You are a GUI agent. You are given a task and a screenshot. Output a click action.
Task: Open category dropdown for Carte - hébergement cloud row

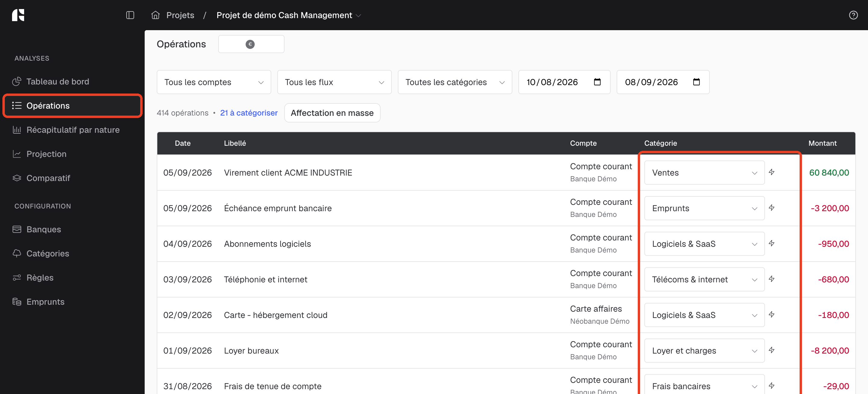(x=704, y=315)
